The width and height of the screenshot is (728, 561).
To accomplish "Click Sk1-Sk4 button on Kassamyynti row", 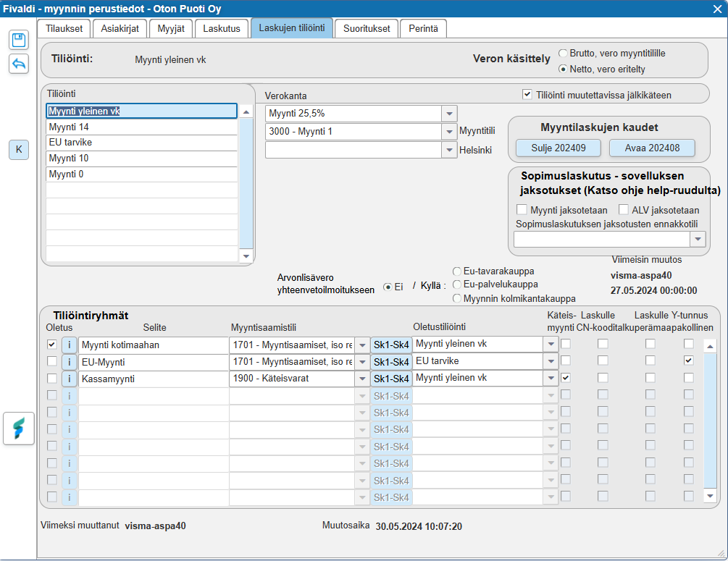I will 391,379.
